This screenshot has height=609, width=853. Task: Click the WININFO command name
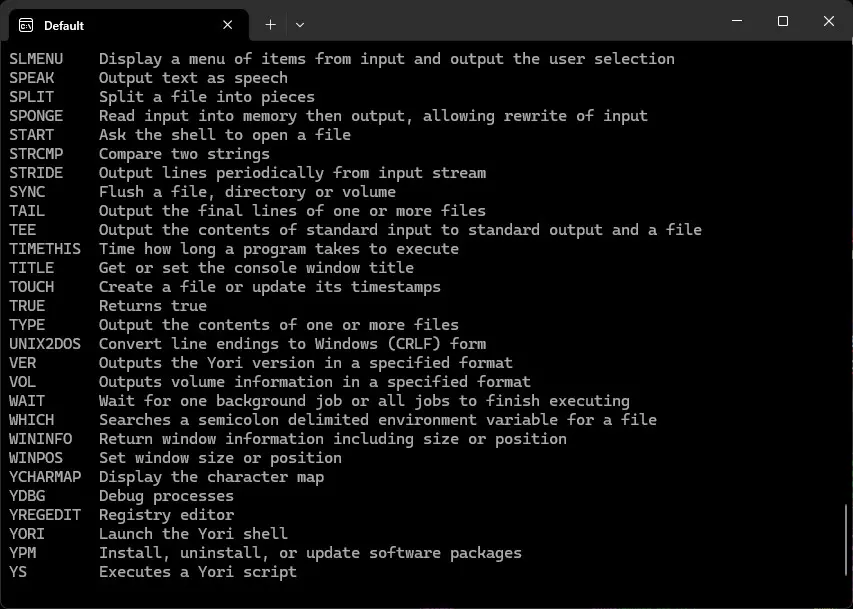42,438
